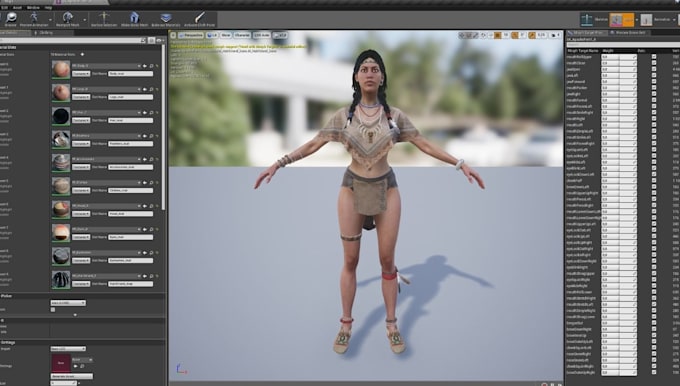Click the viewport Show button

(226, 35)
